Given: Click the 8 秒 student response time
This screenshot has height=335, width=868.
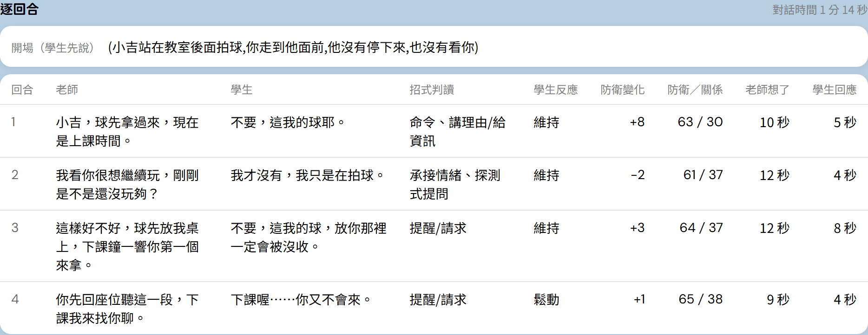Looking at the screenshot, I should [845, 228].
